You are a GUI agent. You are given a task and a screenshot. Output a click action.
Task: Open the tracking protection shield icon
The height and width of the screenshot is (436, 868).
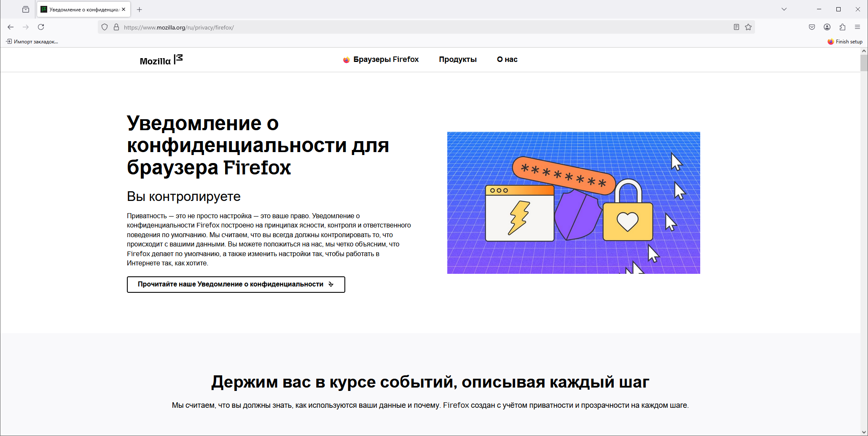pos(105,27)
